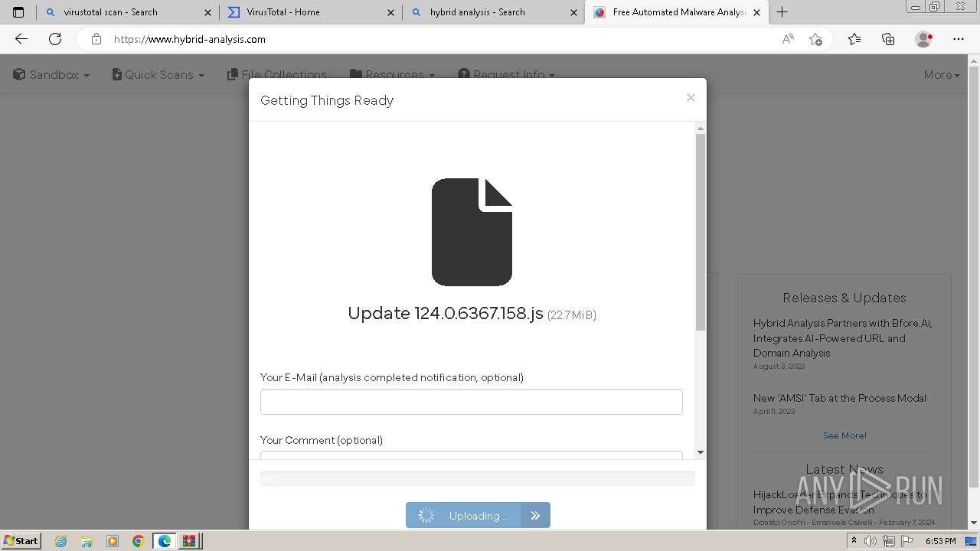
Task: Click the dialog vertical scrollbar thumb
Action: (700, 232)
